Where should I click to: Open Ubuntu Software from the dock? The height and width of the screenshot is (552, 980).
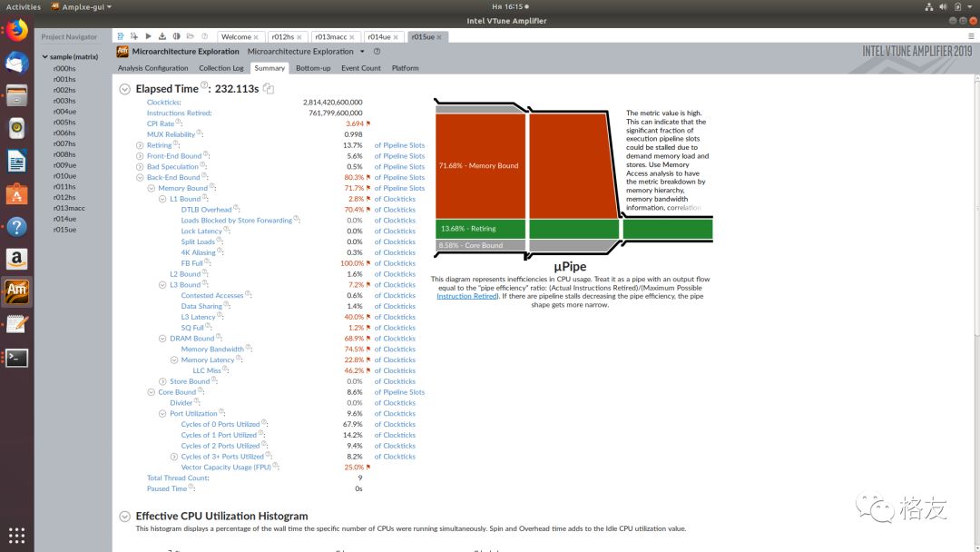pos(17,194)
